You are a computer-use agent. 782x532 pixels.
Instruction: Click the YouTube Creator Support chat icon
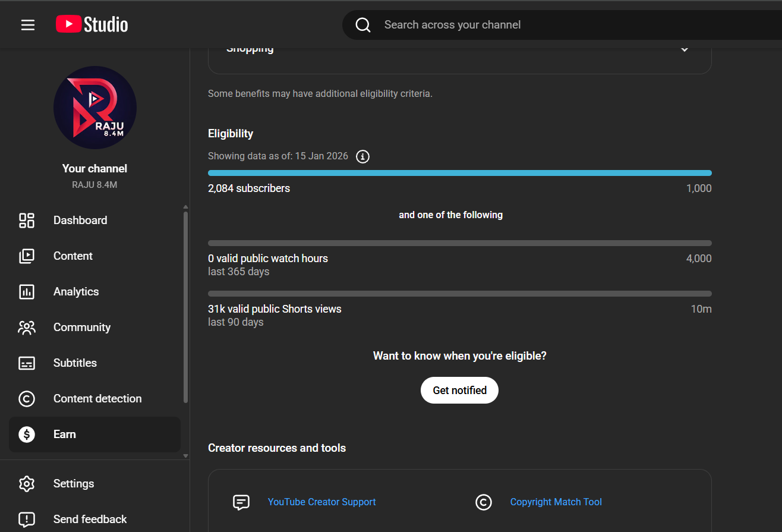[241, 502]
